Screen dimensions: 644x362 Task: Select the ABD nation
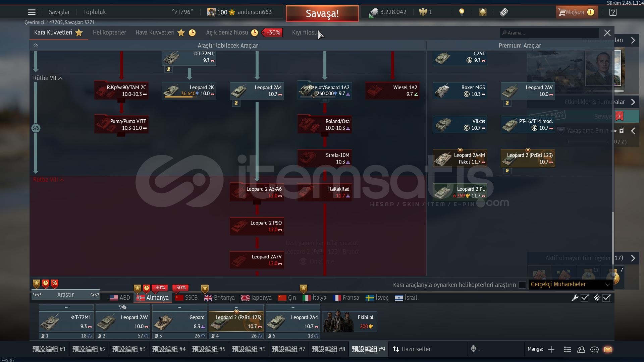[x=120, y=298]
